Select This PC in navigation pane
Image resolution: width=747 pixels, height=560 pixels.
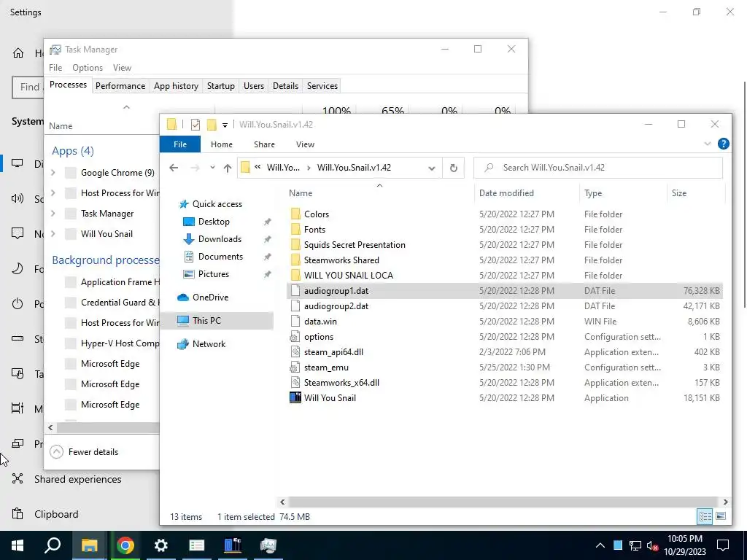pos(206,321)
